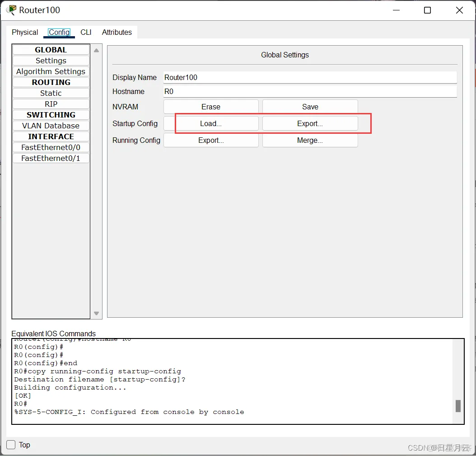Screen dimensions: 476x456
Task: Select the GLOBAL section header
Action: 51,50
